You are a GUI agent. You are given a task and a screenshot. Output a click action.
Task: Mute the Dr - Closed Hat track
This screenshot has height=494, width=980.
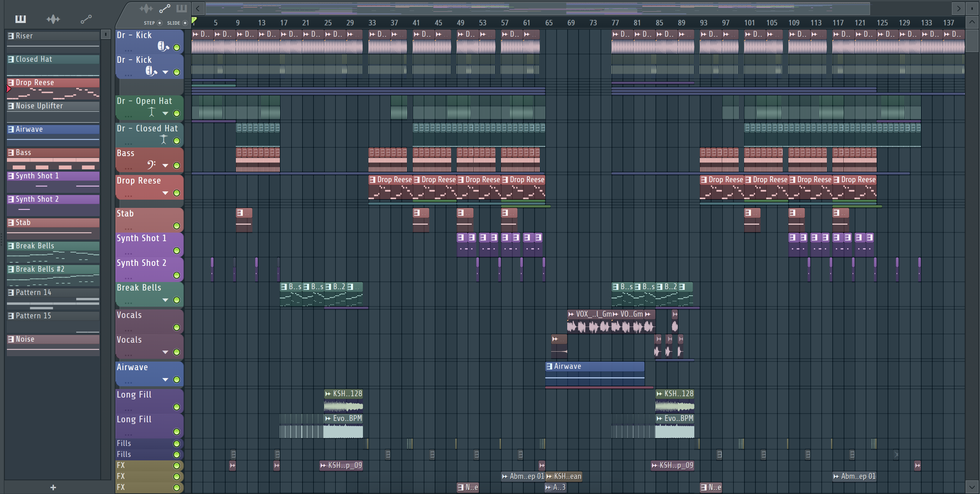176,141
